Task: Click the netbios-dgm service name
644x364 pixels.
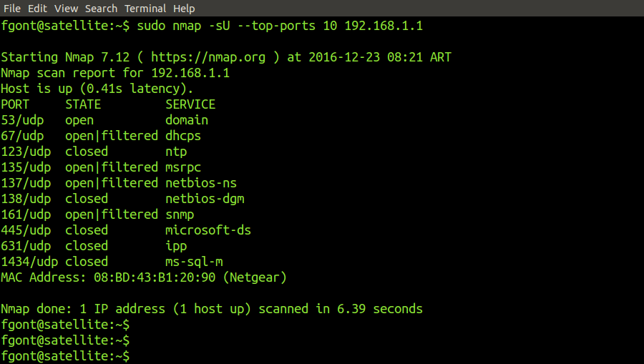Action: pos(205,199)
